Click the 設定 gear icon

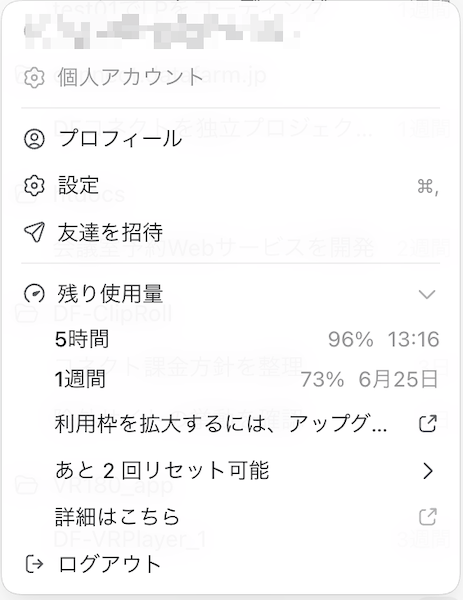(x=34, y=186)
